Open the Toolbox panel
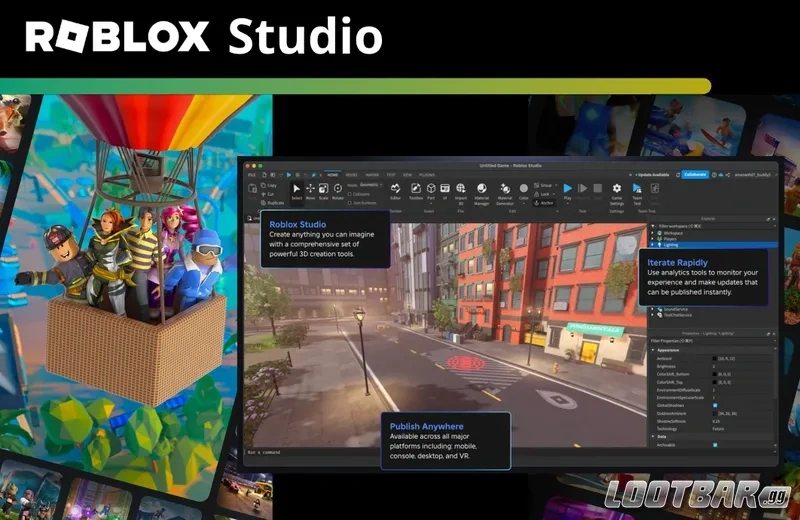800x520 pixels. (416, 191)
